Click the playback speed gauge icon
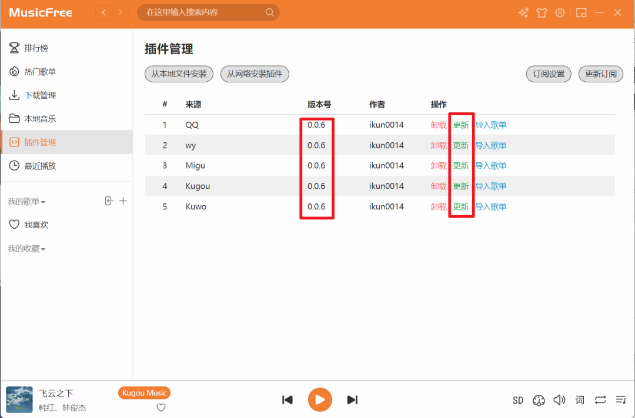Viewport: 635px width, 418px height. pyautogui.click(x=539, y=400)
